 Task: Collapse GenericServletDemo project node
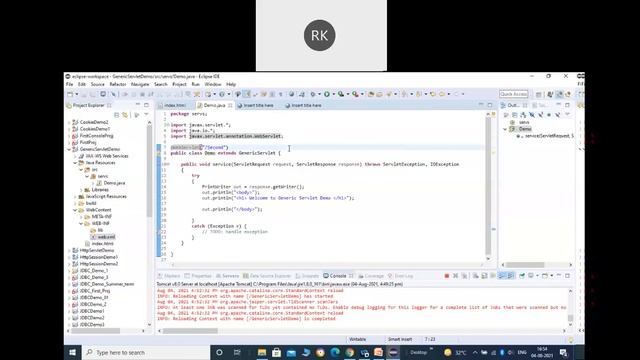coord(69,149)
